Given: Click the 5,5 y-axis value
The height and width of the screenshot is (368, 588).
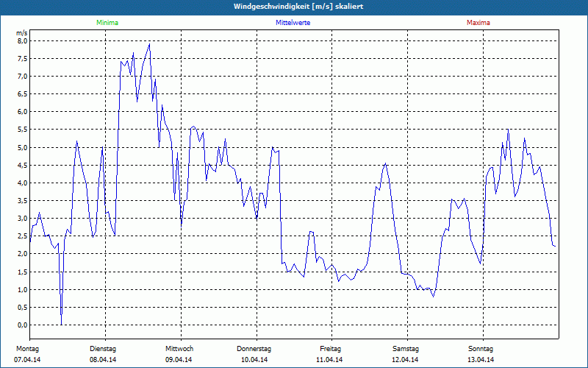Looking at the screenshot, I should tap(23, 130).
